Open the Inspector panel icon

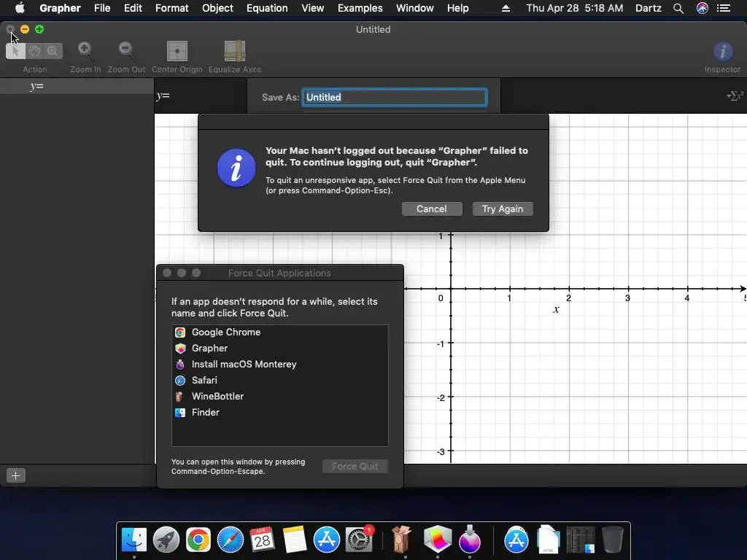coord(723,51)
